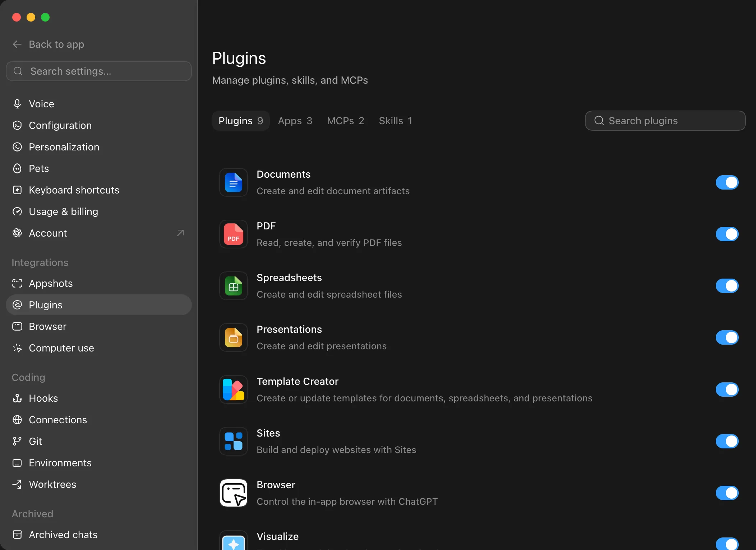Open Usage & billing label
Viewport: 756px width, 550px height.
click(64, 211)
